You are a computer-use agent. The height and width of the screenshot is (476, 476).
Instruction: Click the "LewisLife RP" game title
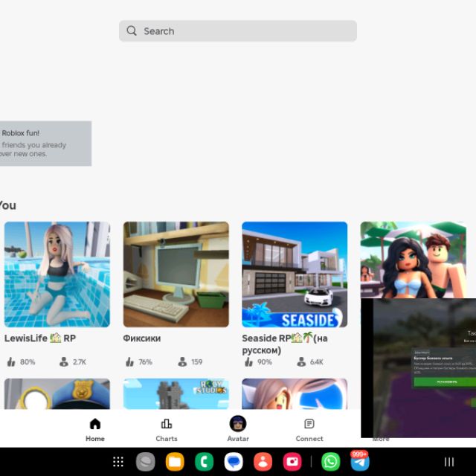40,338
